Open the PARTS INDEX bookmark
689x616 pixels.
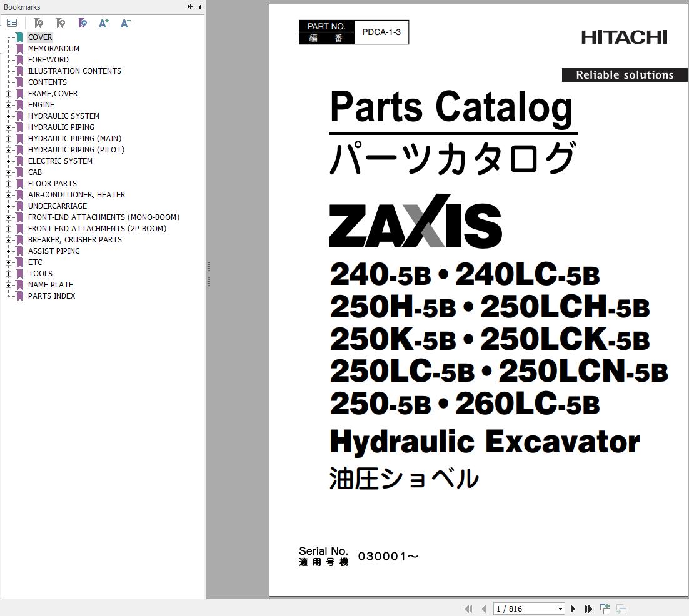click(51, 296)
